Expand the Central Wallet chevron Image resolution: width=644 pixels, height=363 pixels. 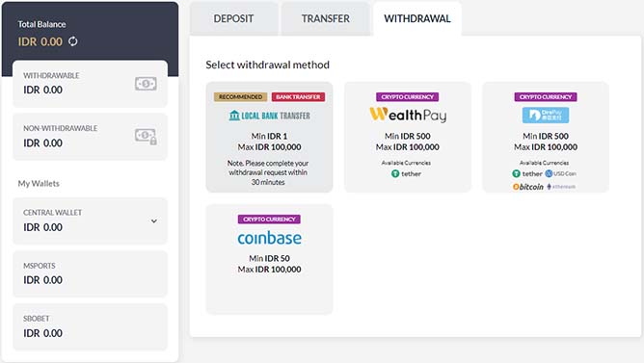154,221
